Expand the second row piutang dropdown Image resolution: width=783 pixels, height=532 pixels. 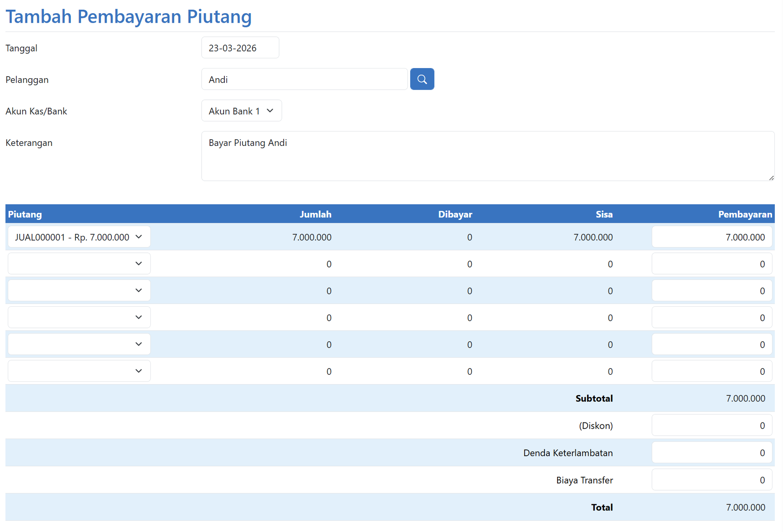pos(79,264)
